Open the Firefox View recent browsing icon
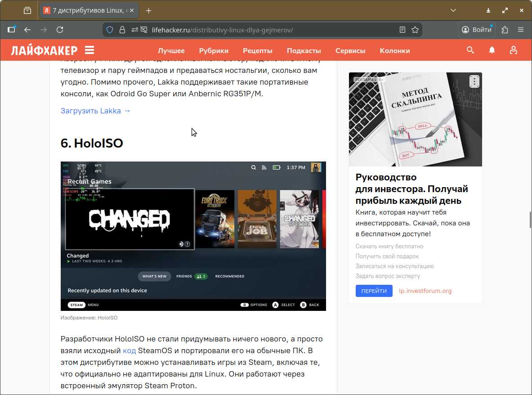This screenshot has width=532, height=395. 27,10
